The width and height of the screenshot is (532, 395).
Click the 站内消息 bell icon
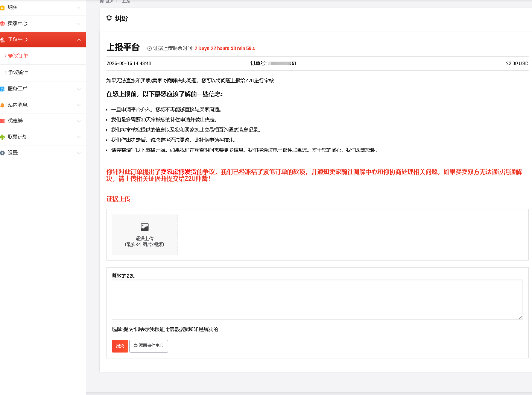[x=2, y=105]
